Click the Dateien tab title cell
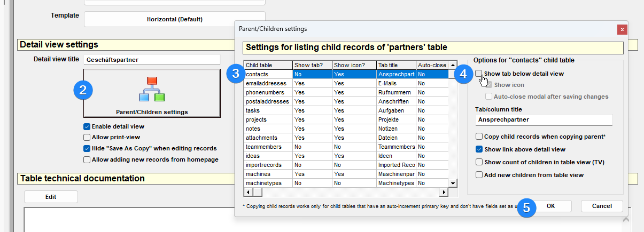The height and width of the screenshot is (232, 644). click(396, 138)
